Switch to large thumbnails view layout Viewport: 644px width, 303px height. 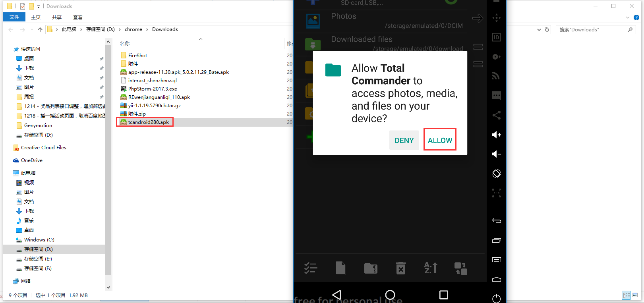click(x=635, y=295)
